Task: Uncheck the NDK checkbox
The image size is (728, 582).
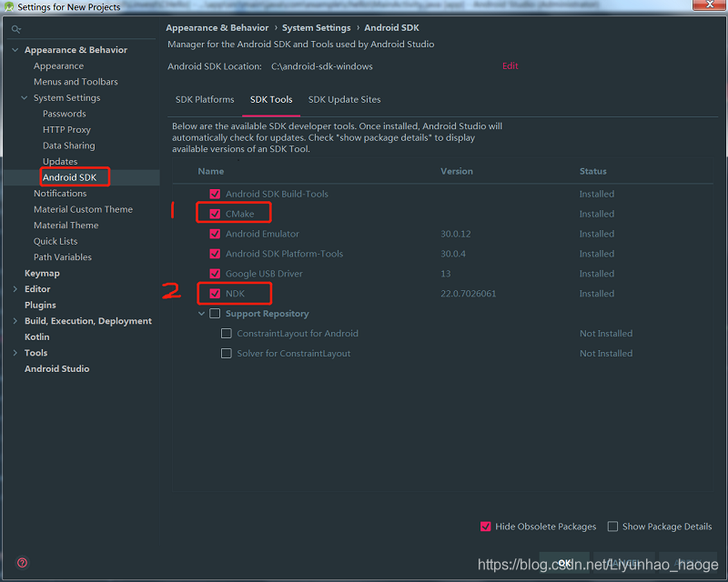Action: [215, 294]
